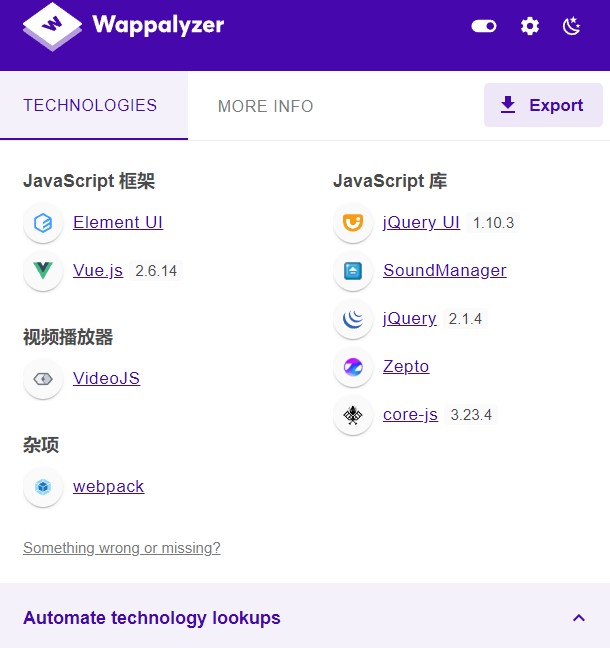Open the VideoJS link
The height and width of the screenshot is (648, 610).
tap(106, 378)
